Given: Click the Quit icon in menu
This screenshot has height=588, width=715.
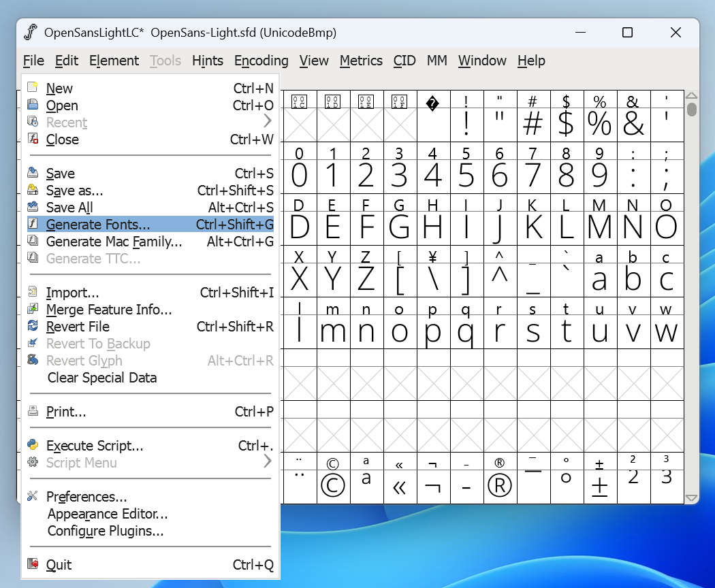Looking at the screenshot, I should pos(33,564).
